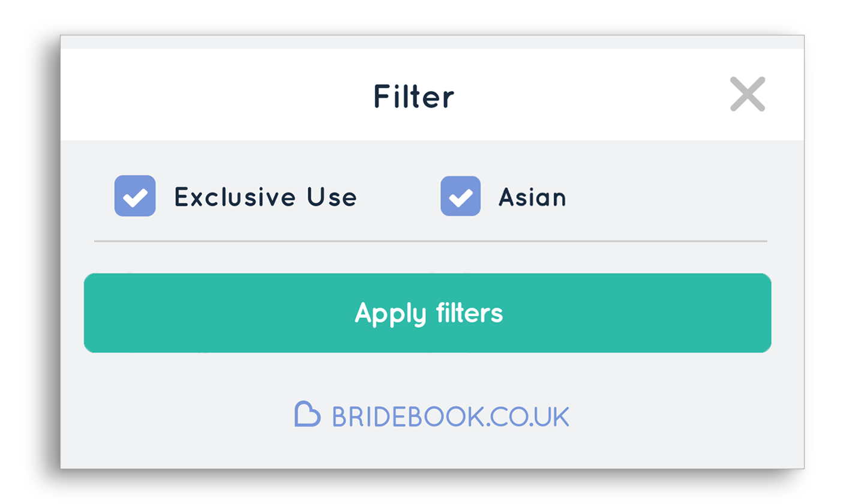
Task: Click the Filter dialog title
Action: coord(413,96)
